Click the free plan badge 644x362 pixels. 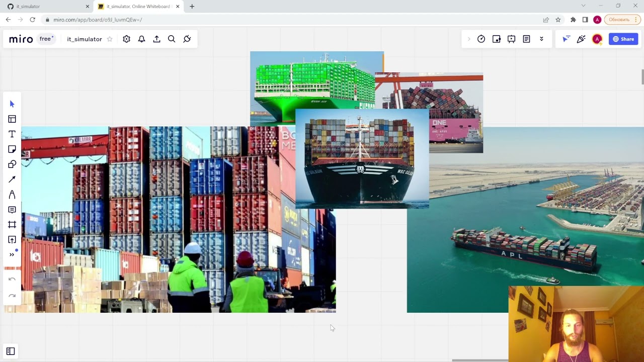click(46, 39)
